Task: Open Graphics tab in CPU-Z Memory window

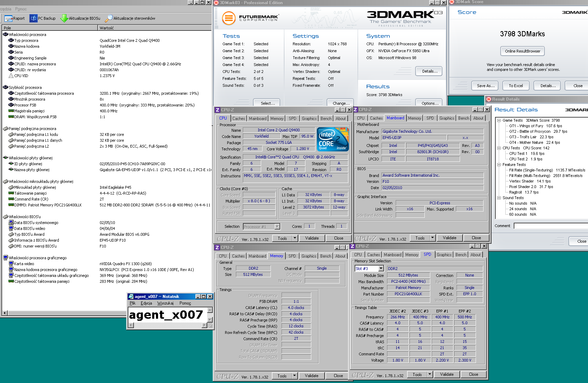Action: (309, 256)
